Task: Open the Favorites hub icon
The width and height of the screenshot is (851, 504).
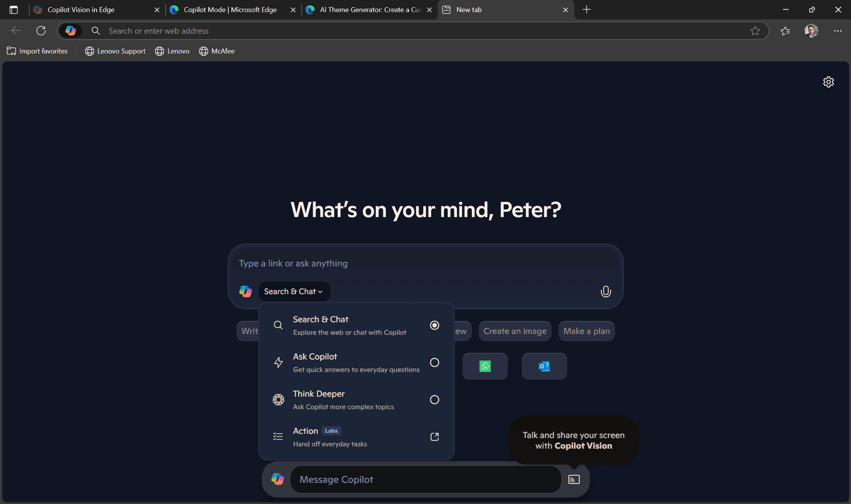Action: 785,31
